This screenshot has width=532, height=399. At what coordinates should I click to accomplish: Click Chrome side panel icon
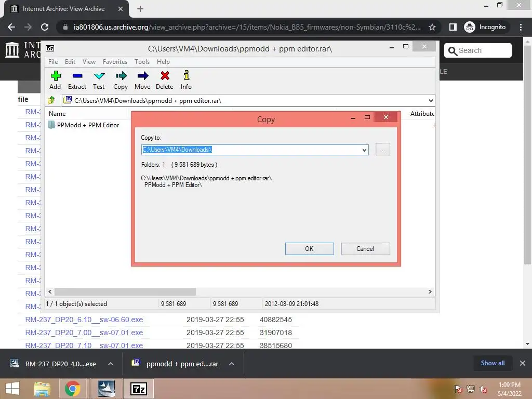click(453, 27)
